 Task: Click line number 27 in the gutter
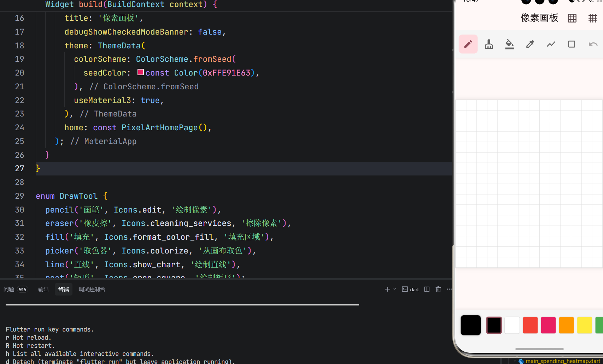(x=19, y=168)
